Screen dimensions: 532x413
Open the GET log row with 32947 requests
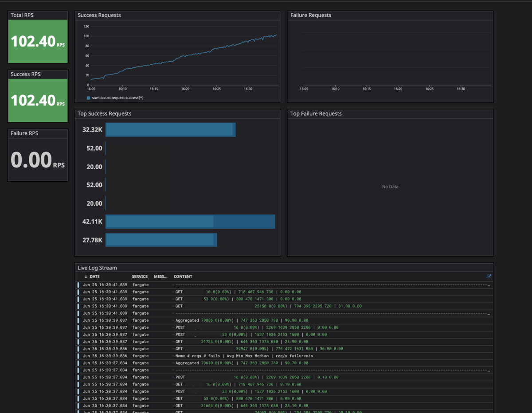click(x=284, y=349)
